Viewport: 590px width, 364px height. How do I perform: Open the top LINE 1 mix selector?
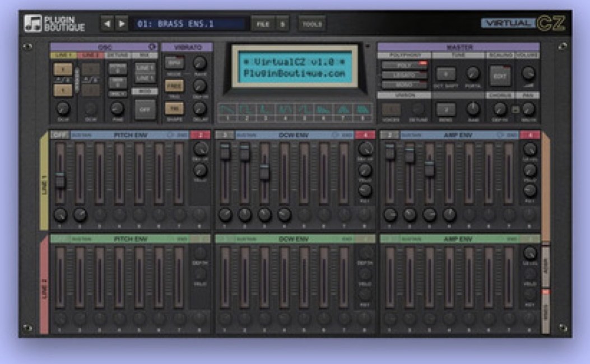[145, 68]
